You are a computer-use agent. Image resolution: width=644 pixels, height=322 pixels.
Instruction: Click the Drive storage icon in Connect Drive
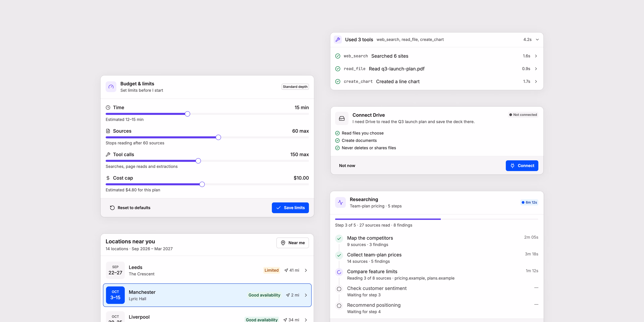[x=342, y=119]
